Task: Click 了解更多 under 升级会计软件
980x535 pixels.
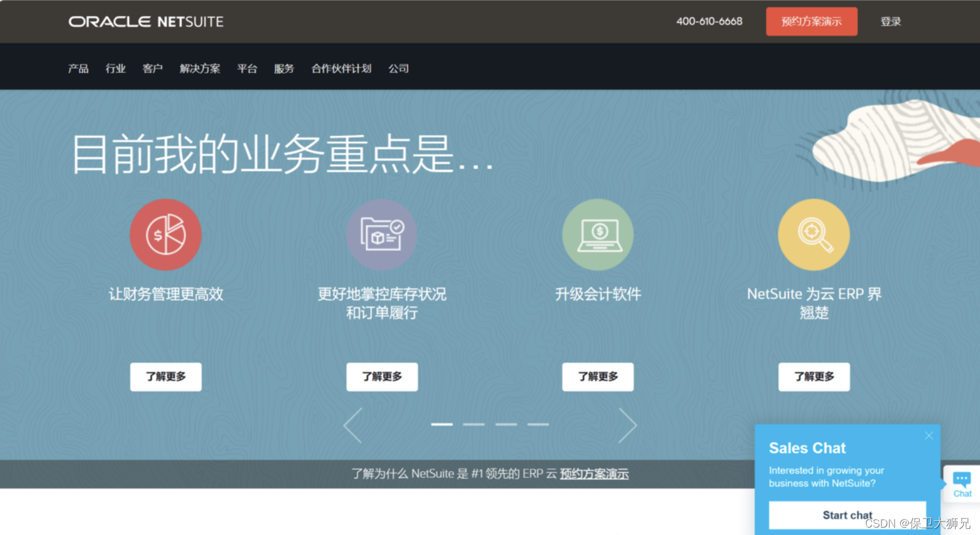Action: 598,376
